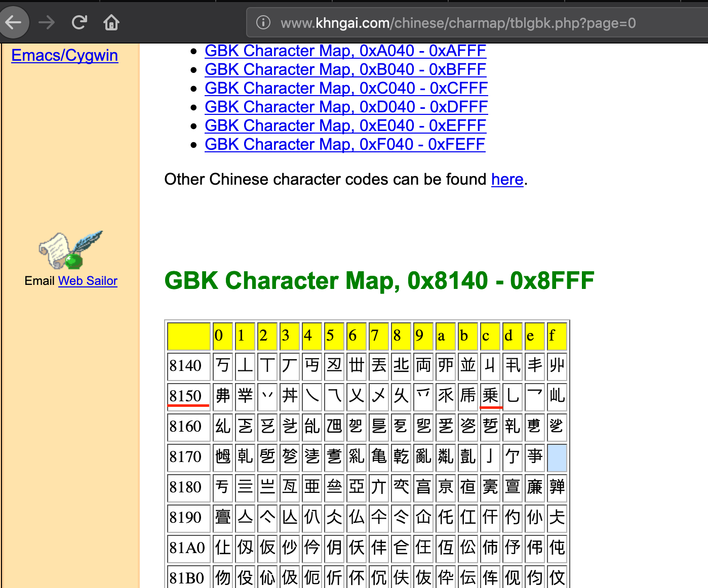Open GBK Character Map 0xE040 - 0xEFFF

345,125
